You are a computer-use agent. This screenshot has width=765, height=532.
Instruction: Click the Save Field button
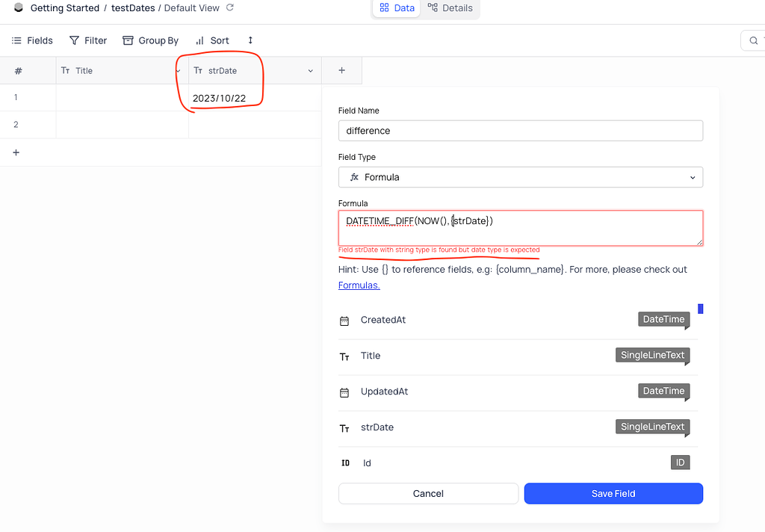click(613, 493)
